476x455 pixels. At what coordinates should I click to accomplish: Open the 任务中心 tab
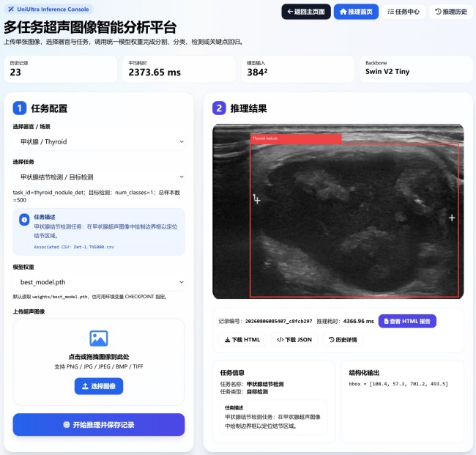(404, 12)
